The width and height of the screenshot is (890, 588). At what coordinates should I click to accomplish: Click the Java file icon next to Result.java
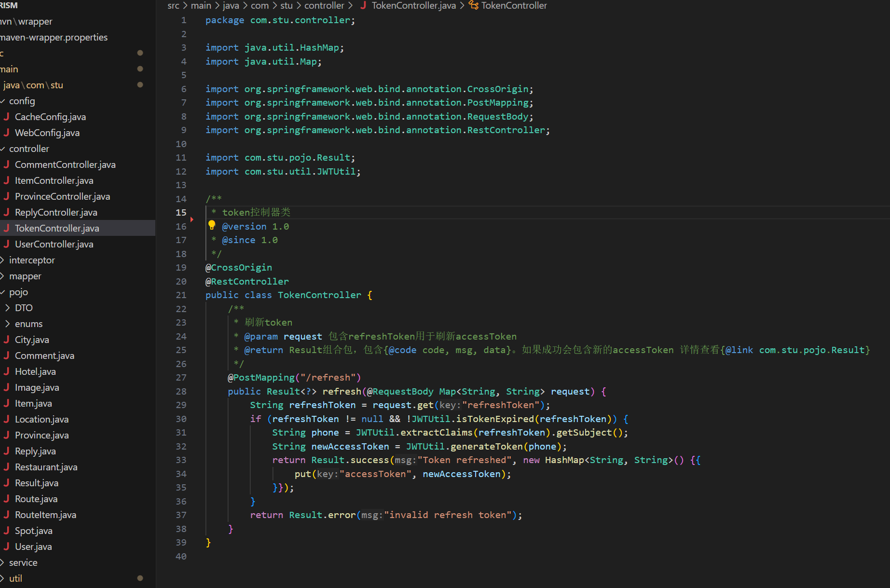(7, 483)
